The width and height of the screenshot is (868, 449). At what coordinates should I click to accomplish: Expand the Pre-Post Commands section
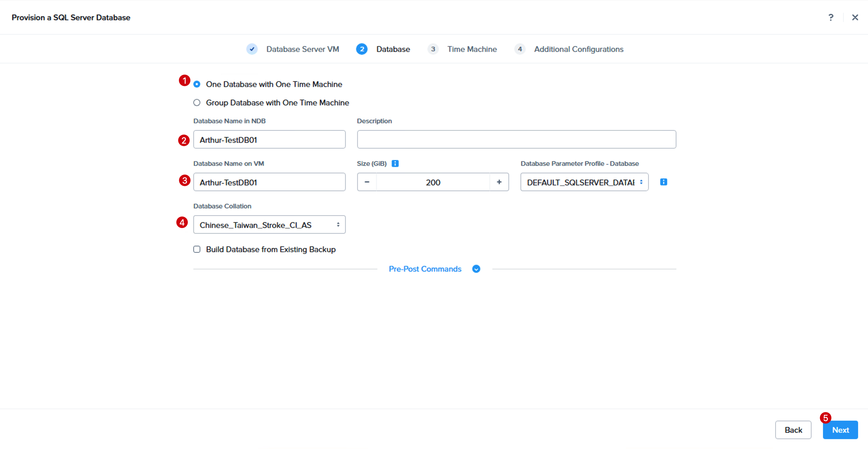[x=425, y=269]
